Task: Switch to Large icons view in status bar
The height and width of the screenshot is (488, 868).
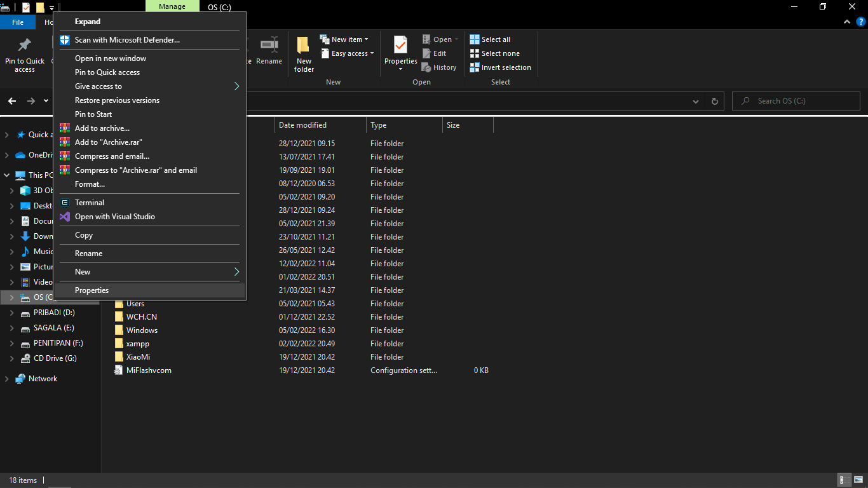Action: pos(858,480)
